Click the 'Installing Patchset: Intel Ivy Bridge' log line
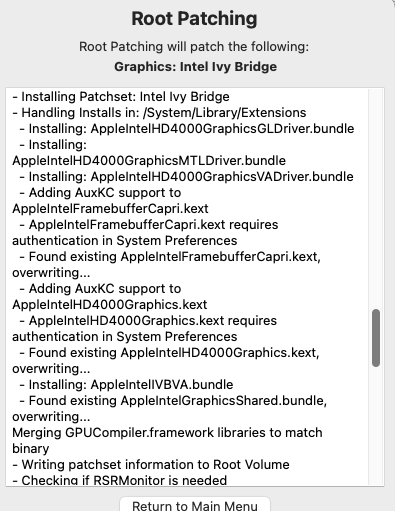Screen dimensions: 395x511 (x=121, y=97)
